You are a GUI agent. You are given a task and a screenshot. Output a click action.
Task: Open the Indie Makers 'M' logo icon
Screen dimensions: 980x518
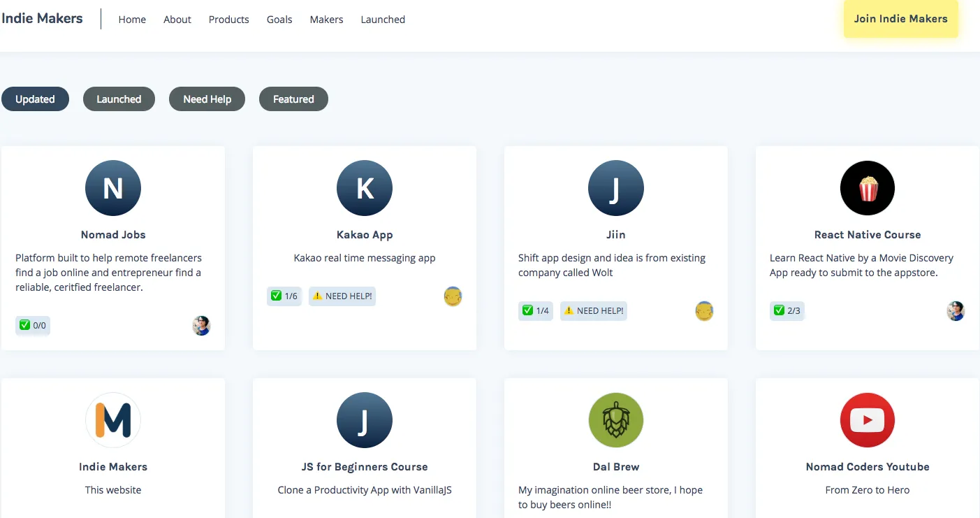coord(113,420)
